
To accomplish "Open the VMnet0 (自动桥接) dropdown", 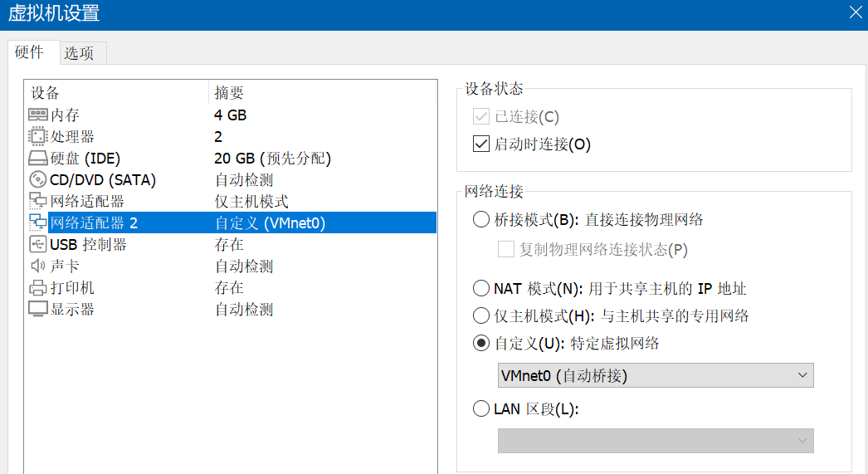I will [x=655, y=375].
